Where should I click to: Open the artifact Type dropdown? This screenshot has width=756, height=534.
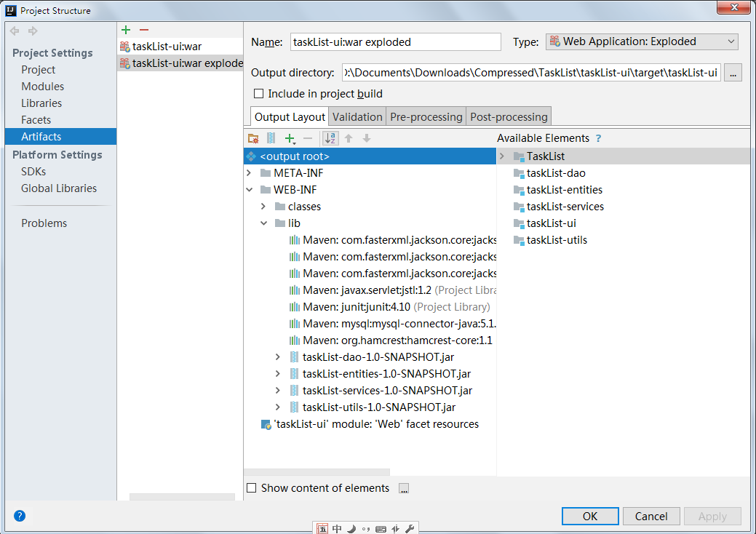(x=642, y=42)
